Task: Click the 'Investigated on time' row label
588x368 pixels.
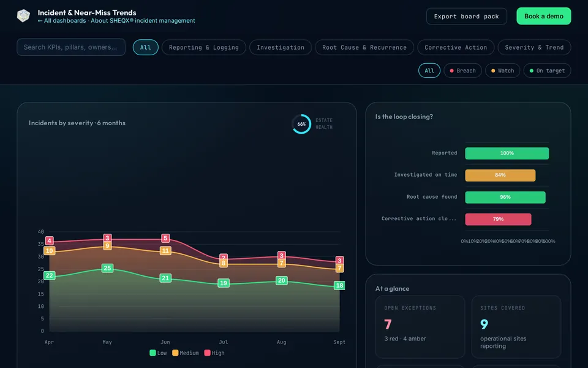Action: pos(426,175)
